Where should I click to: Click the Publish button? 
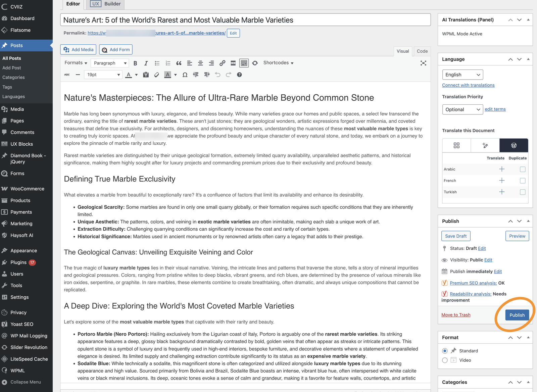click(x=517, y=315)
